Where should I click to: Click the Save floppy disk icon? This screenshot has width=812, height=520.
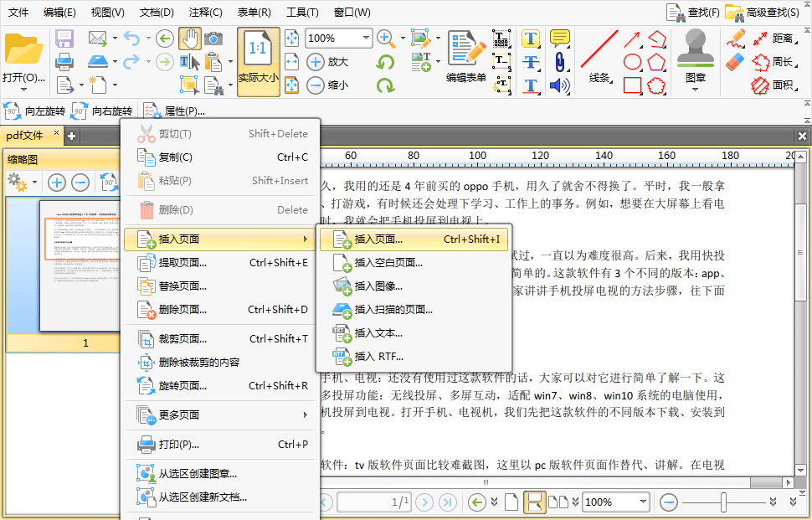click(x=64, y=39)
